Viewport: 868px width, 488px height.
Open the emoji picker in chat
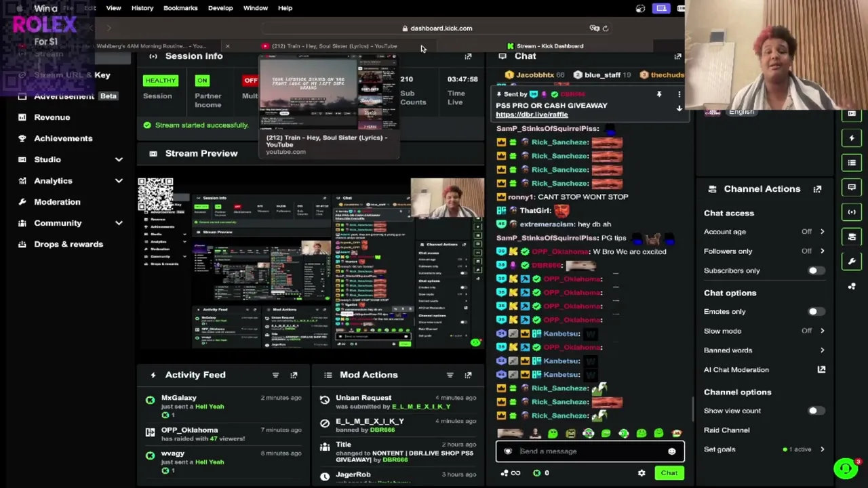click(x=671, y=451)
